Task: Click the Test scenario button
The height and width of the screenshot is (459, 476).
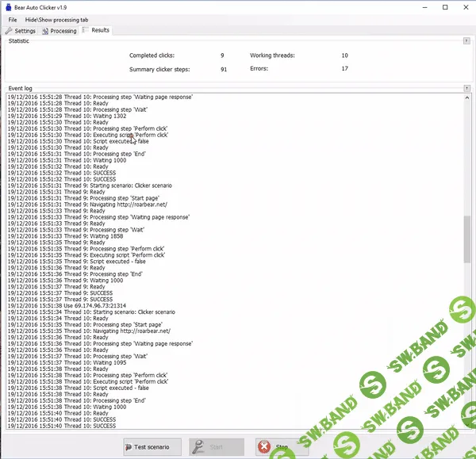Action: click(153, 447)
